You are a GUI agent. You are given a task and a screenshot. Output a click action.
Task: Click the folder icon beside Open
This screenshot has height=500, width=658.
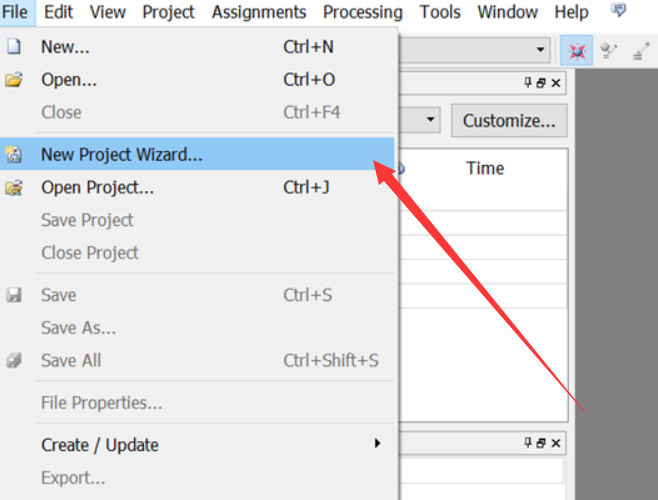[14, 80]
